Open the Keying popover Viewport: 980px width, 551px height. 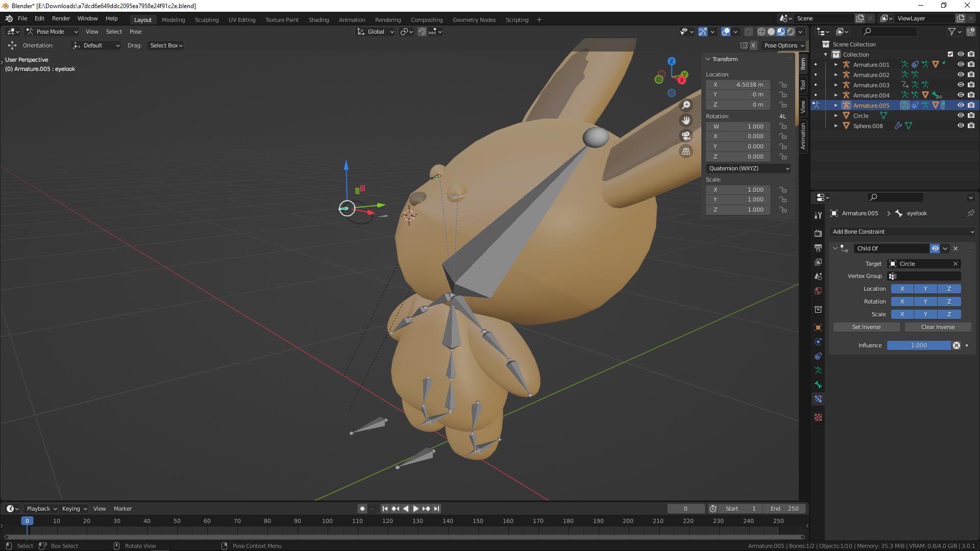(74, 509)
